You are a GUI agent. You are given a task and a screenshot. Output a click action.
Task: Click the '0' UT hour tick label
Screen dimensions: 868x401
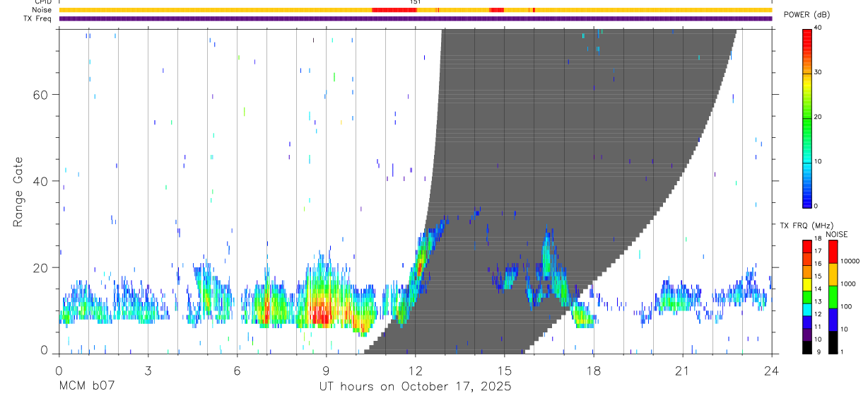tap(59, 371)
